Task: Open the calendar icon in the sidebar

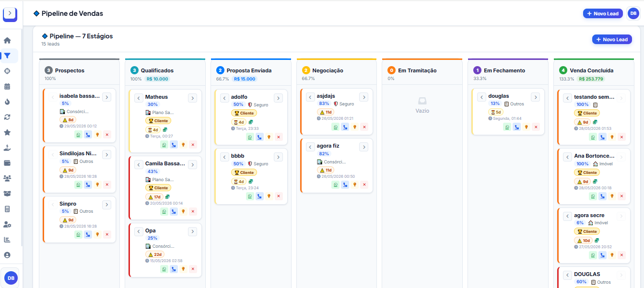Action: tap(7, 87)
